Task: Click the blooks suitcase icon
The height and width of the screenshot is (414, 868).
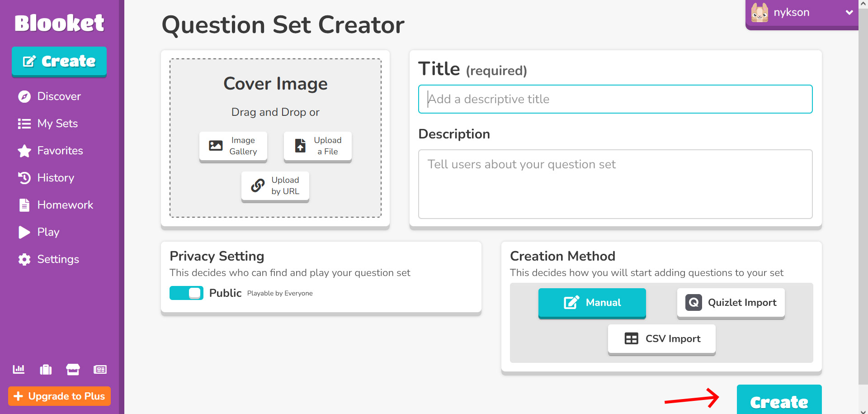Action: pos(46,370)
